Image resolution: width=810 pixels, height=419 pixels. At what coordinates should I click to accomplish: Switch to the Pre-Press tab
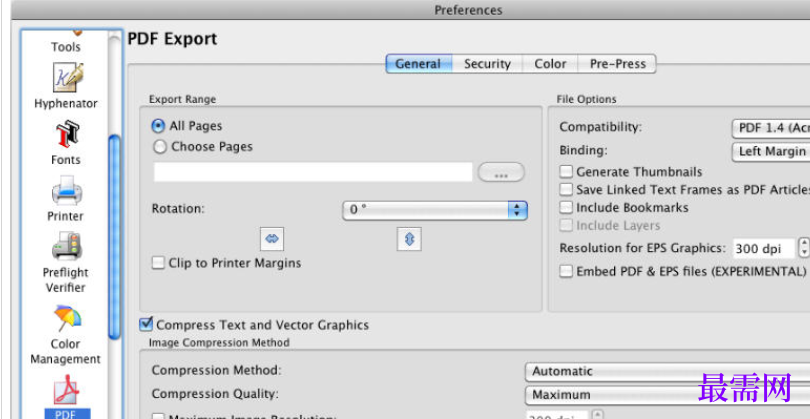click(x=617, y=64)
